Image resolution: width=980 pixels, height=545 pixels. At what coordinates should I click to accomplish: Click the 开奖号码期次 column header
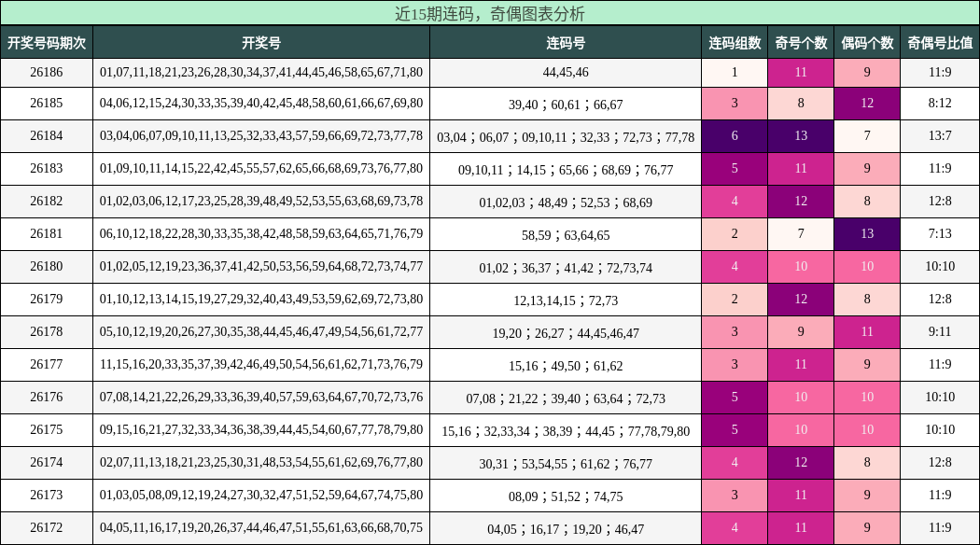(47, 43)
